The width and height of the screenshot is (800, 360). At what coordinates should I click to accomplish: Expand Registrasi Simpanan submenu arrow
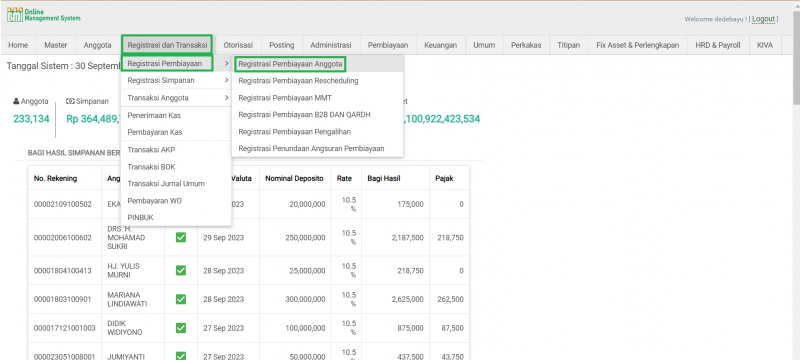[227, 81]
